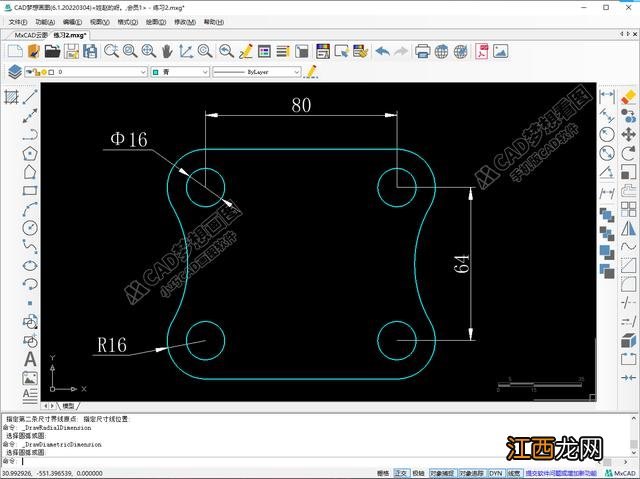This screenshot has height=479, width=640.
Task: Toggle 正交 (Ortho) mode in status bar
Action: [401, 472]
